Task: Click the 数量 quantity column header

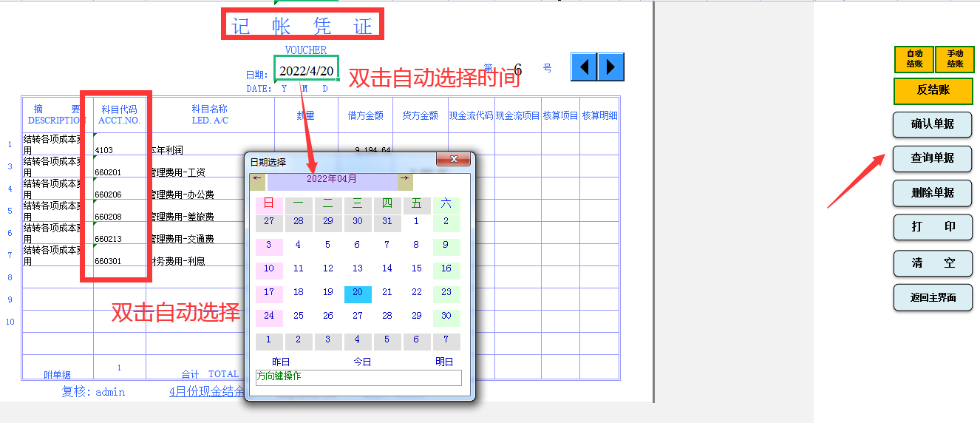Action: pos(306,115)
